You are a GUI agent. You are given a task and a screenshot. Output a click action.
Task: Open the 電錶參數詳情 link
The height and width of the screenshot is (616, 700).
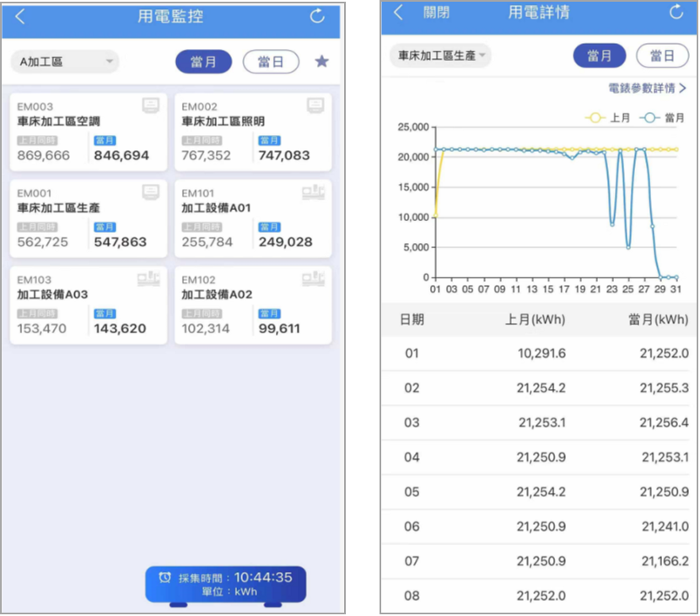647,89
